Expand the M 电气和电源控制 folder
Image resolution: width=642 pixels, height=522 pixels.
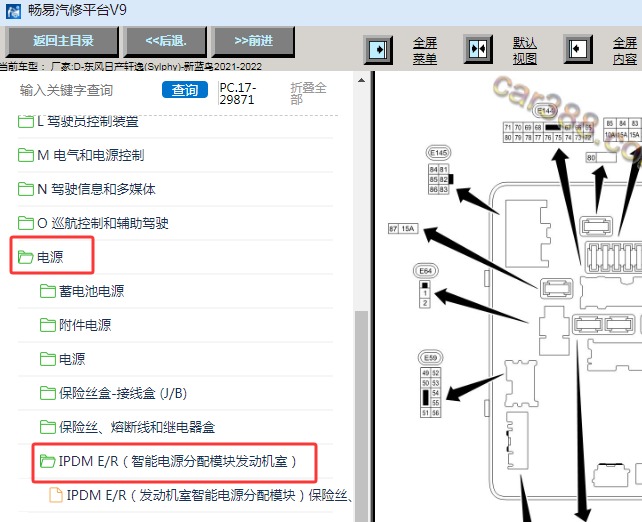tap(90, 155)
